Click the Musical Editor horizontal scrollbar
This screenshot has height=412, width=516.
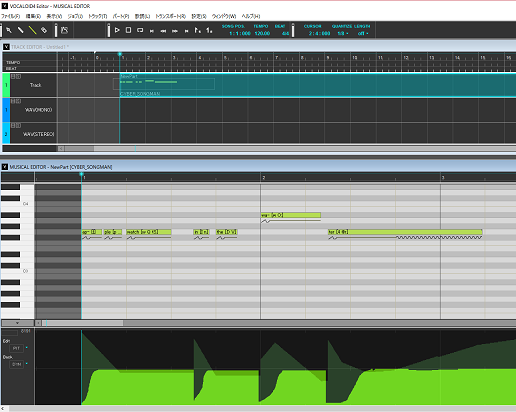pyautogui.click(x=279, y=323)
